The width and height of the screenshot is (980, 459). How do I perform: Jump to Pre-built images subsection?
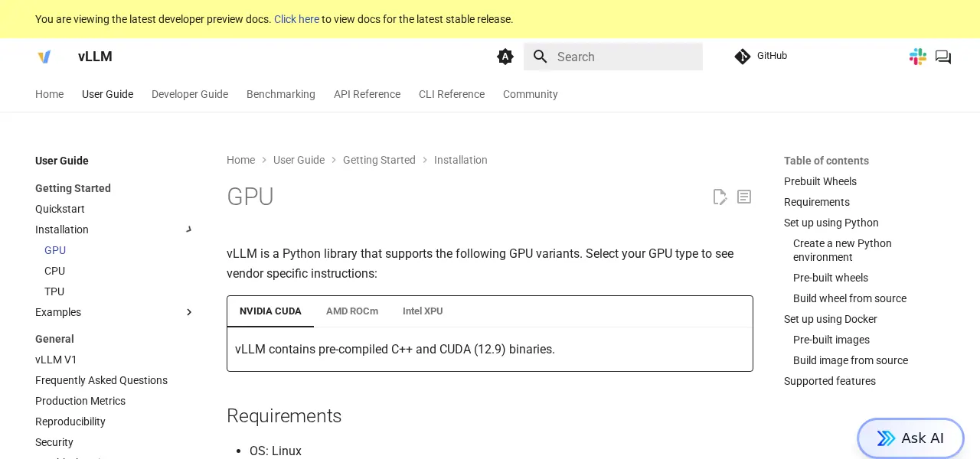(x=831, y=340)
